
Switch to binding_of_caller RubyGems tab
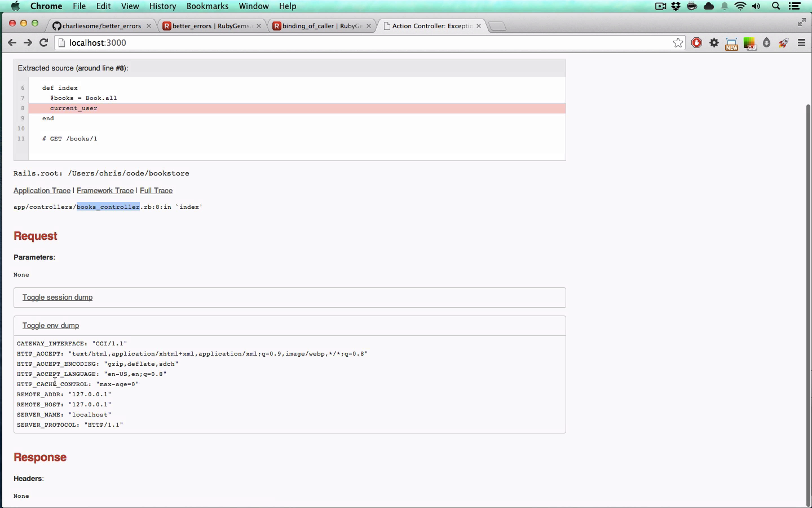(x=322, y=26)
